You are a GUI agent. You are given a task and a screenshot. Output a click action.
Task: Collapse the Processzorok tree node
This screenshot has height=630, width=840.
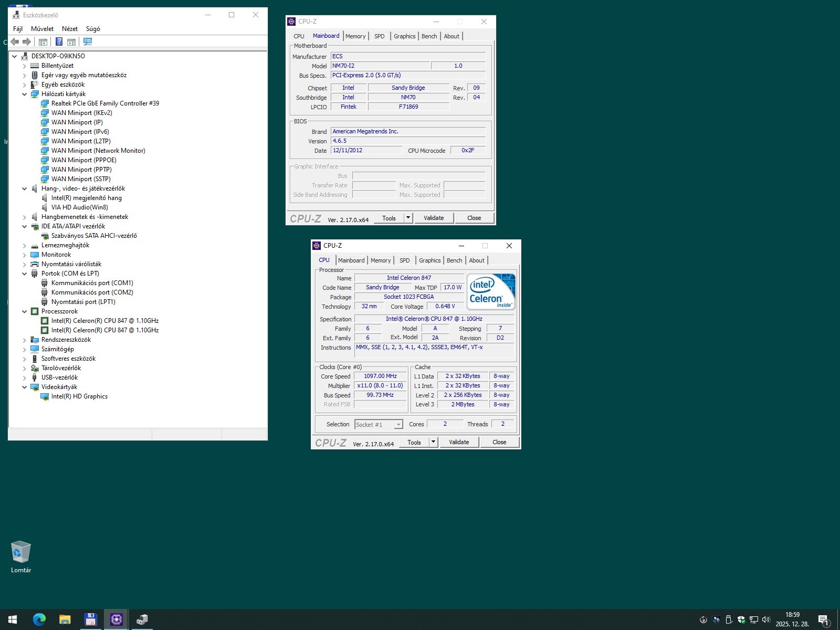click(24, 311)
